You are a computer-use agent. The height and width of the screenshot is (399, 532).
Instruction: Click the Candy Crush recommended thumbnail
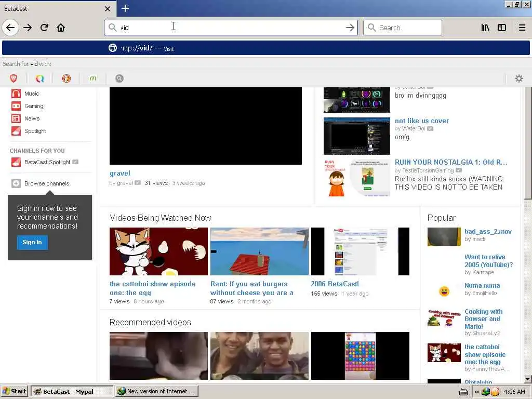[x=360, y=356]
